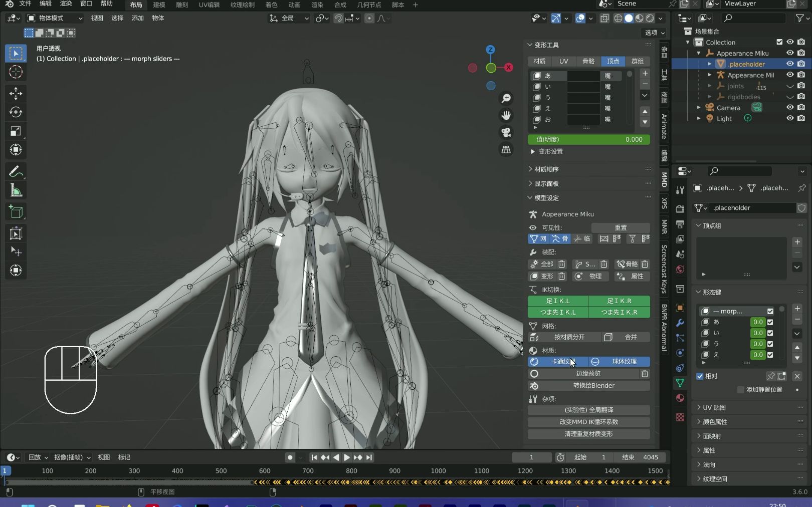This screenshot has width=812, height=507.
Task: Open the 渲染 menu in top bar
Action: [66, 4]
